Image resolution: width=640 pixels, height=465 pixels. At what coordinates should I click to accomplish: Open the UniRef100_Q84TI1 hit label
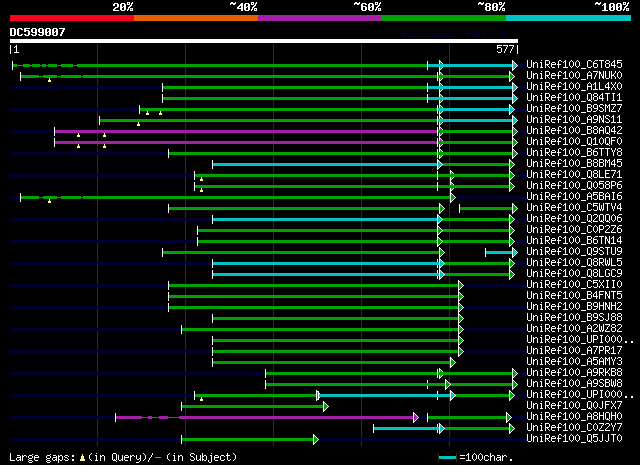574,98
